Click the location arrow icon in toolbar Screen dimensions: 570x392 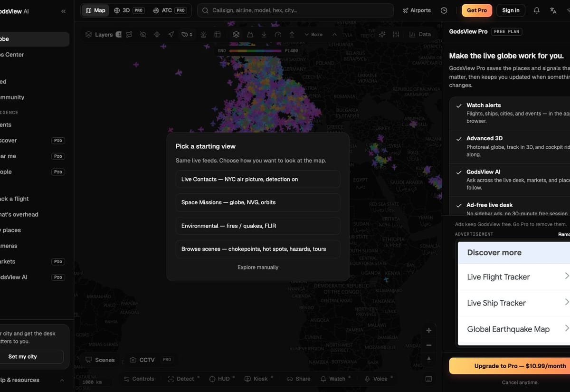tap(171, 35)
